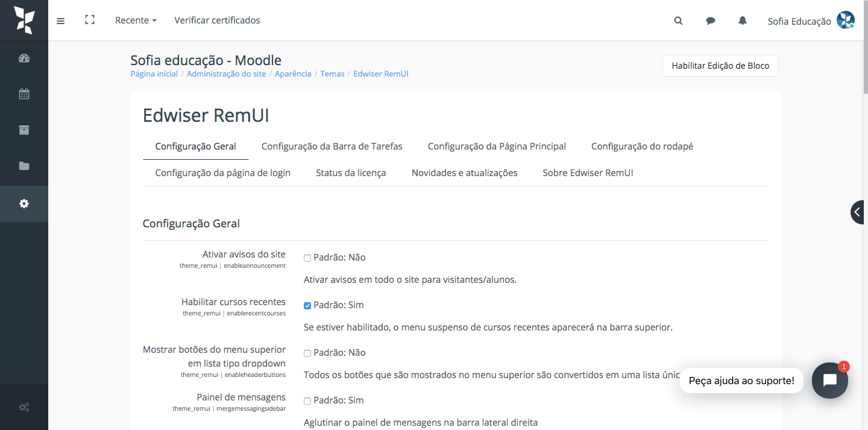Click the 'Sofia educação - Moodle' heading
This screenshot has width=868, height=430.
pos(206,60)
